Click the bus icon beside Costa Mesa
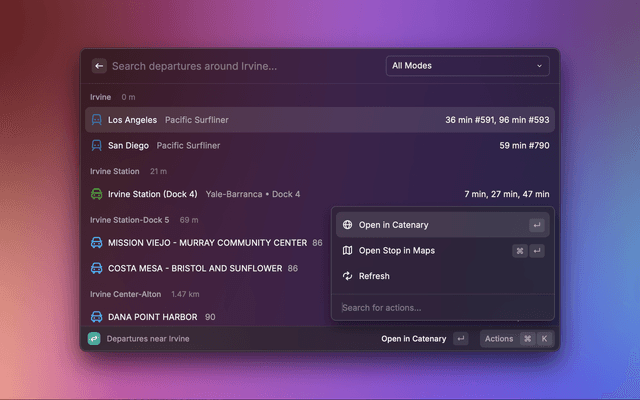This screenshot has width=640, height=400. [x=97, y=268]
